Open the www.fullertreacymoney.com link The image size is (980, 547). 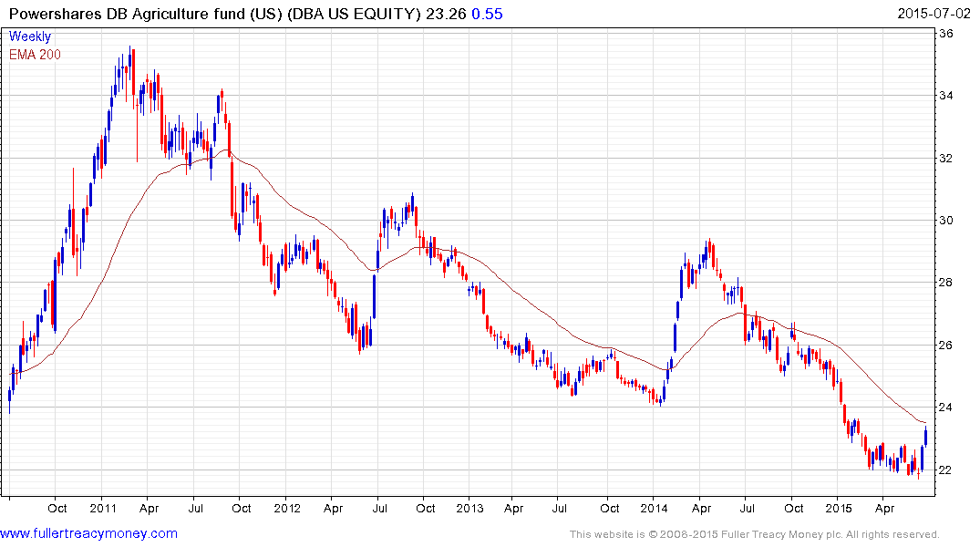click(x=88, y=533)
